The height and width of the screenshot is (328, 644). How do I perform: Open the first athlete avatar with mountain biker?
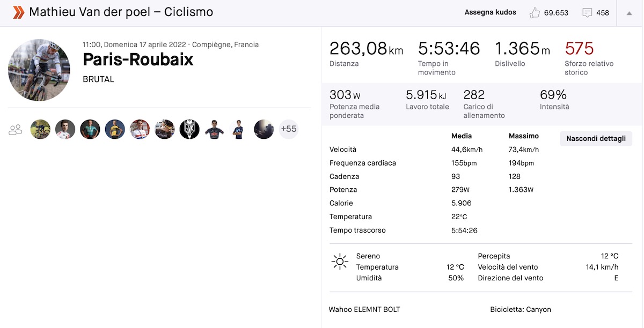[x=40, y=129]
